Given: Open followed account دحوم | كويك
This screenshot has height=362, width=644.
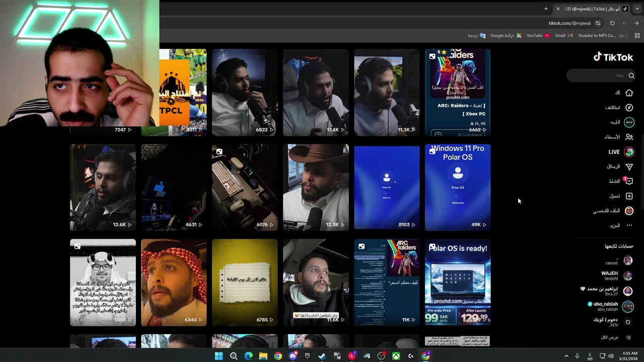Looking at the screenshot, I should (612, 322).
